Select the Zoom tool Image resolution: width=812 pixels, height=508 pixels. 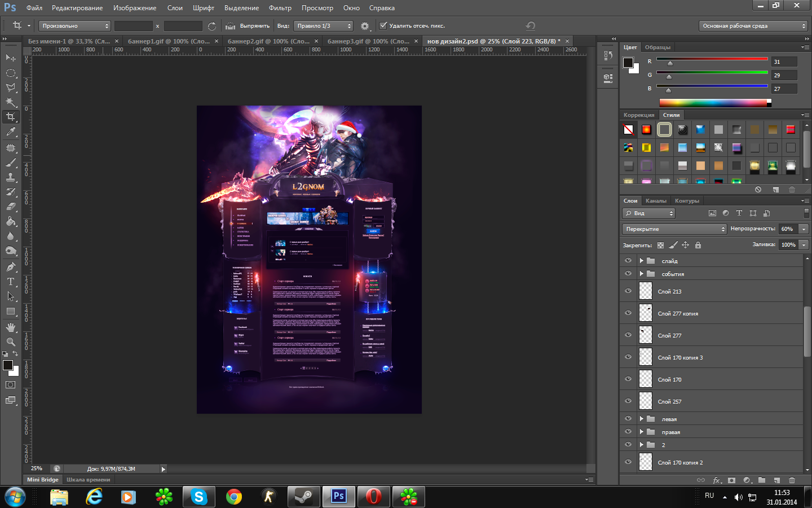tap(11, 341)
